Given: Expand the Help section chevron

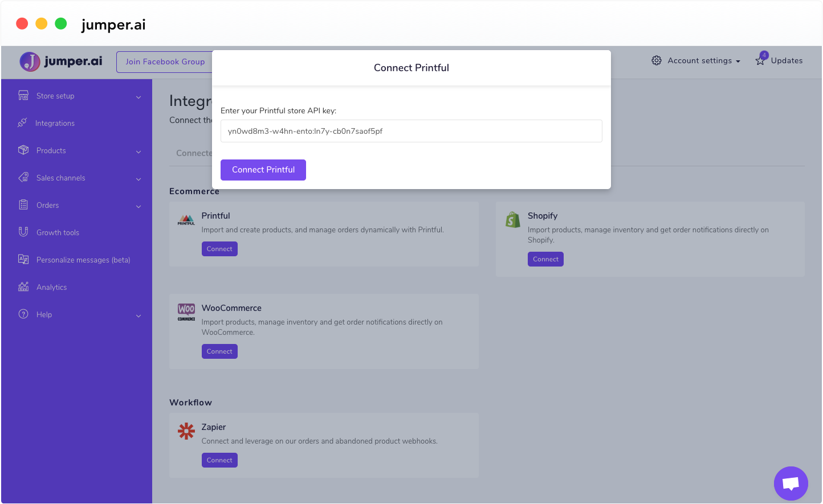Looking at the screenshot, I should pyautogui.click(x=138, y=316).
